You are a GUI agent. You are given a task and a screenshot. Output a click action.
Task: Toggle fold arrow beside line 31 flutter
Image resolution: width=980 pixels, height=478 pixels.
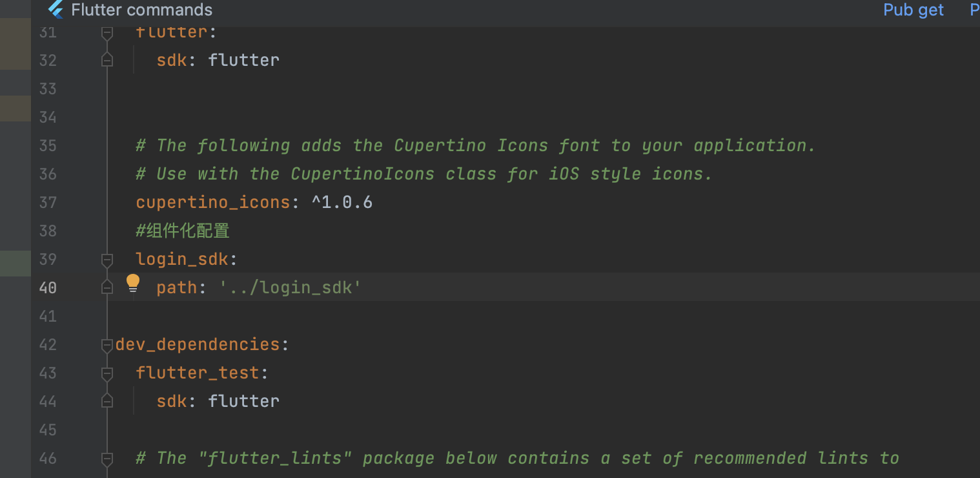pyautogui.click(x=107, y=32)
